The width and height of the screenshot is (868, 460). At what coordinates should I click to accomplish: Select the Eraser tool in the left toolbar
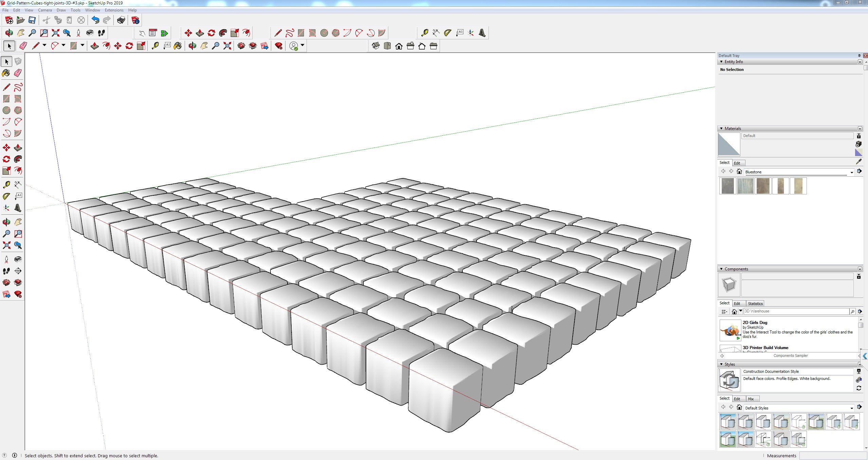point(18,73)
